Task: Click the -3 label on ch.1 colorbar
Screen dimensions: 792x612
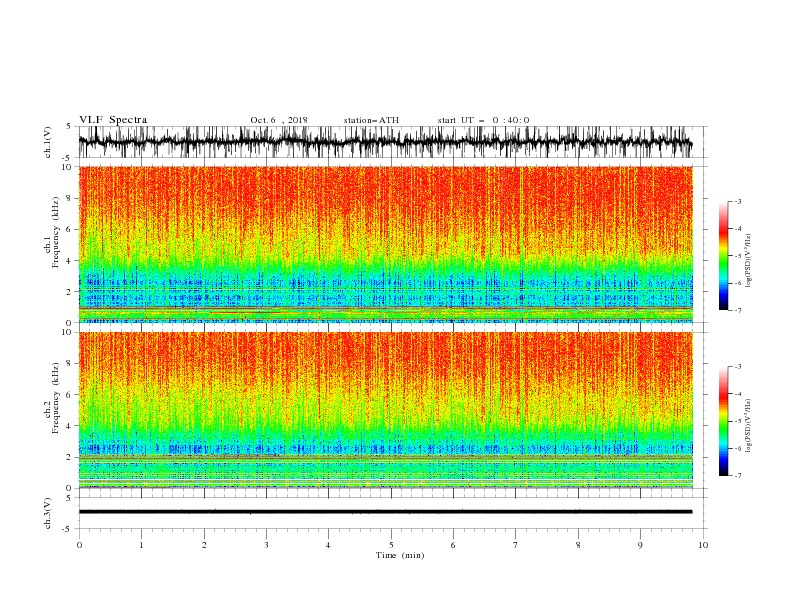Action: coord(738,201)
